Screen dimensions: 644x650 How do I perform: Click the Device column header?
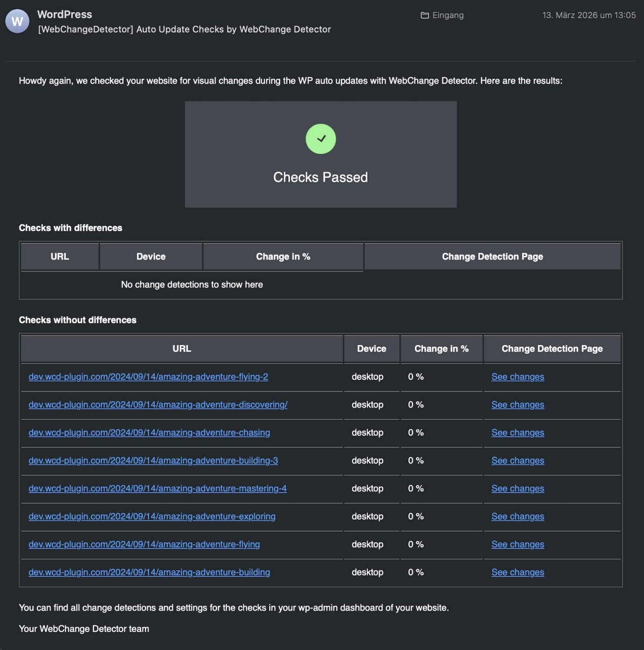click(371, 348)
